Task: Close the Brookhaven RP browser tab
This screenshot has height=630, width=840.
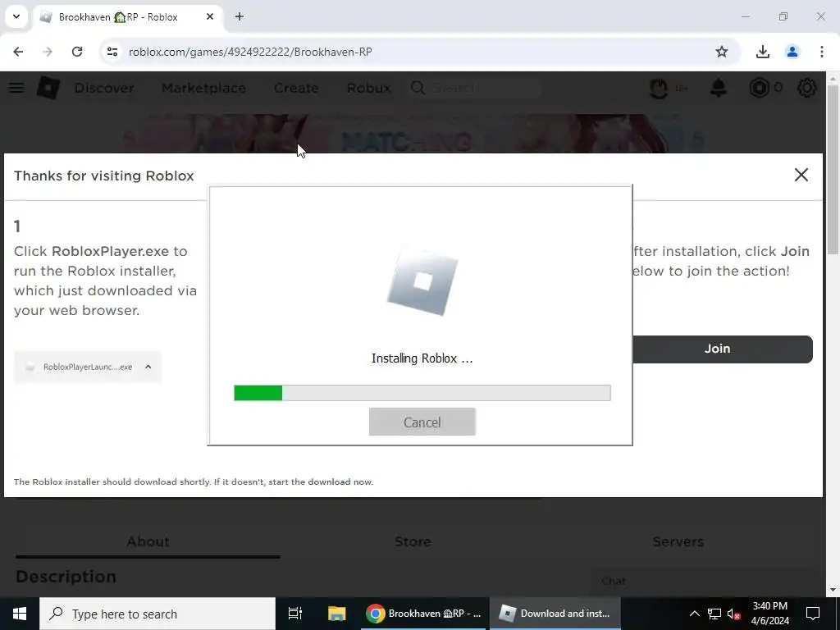Action: tap(210, 16)
